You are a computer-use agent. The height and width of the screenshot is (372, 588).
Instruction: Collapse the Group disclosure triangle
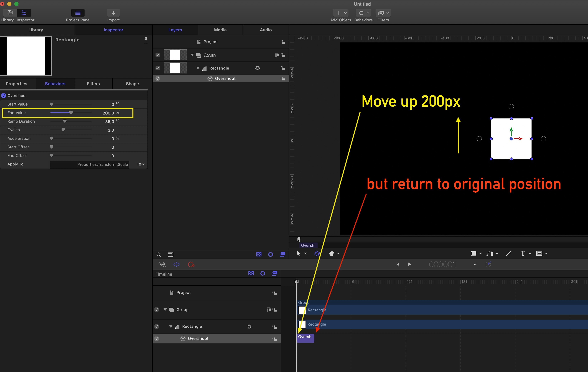point(192,55)
